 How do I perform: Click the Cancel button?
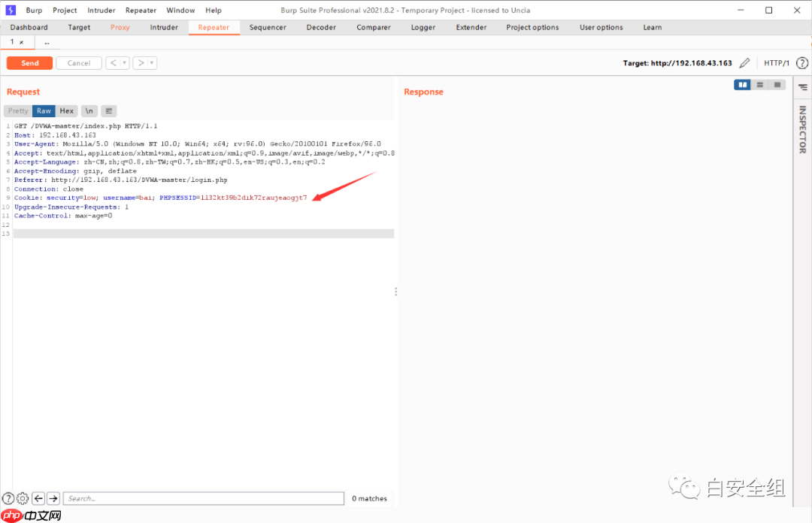pyautogui.click(x=79, y=63)
